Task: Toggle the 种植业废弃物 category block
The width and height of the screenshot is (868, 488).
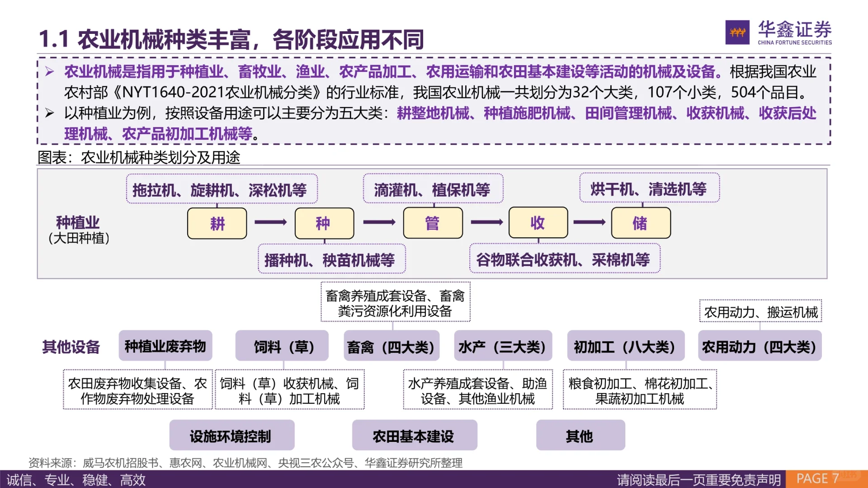Action: point(165,346)
